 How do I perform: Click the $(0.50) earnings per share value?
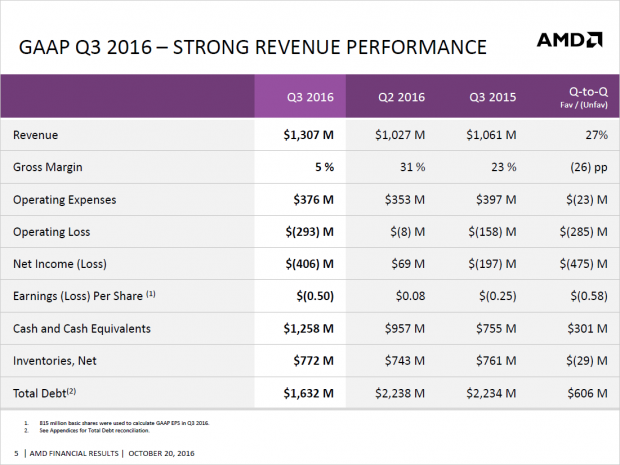tap(322, 296)
